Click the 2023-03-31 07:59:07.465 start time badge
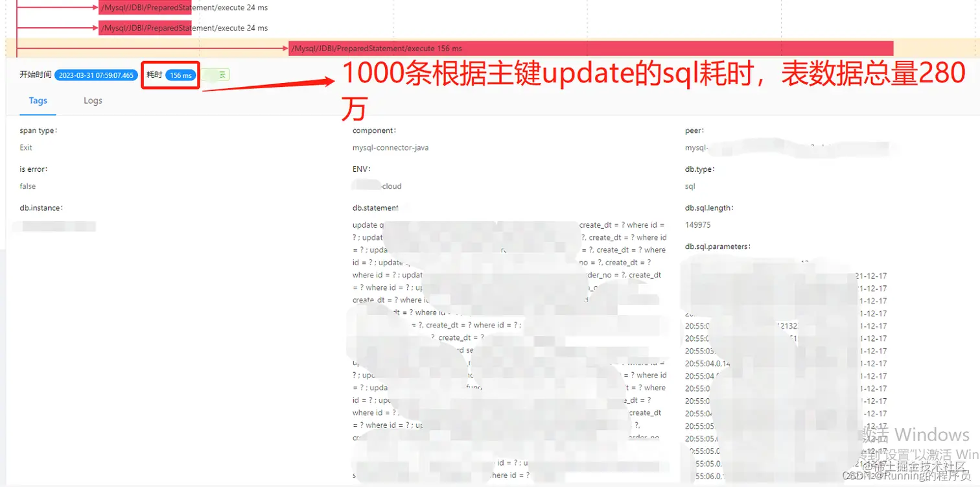Image resolution: width=980 pixels, height=487 pixels. [96, 75]
